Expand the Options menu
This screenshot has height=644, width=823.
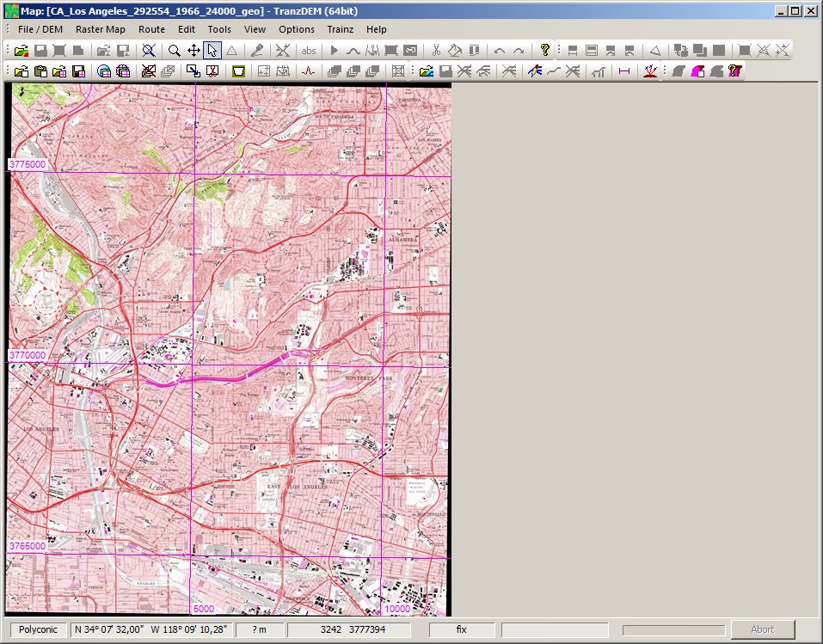tap(296, 29)
